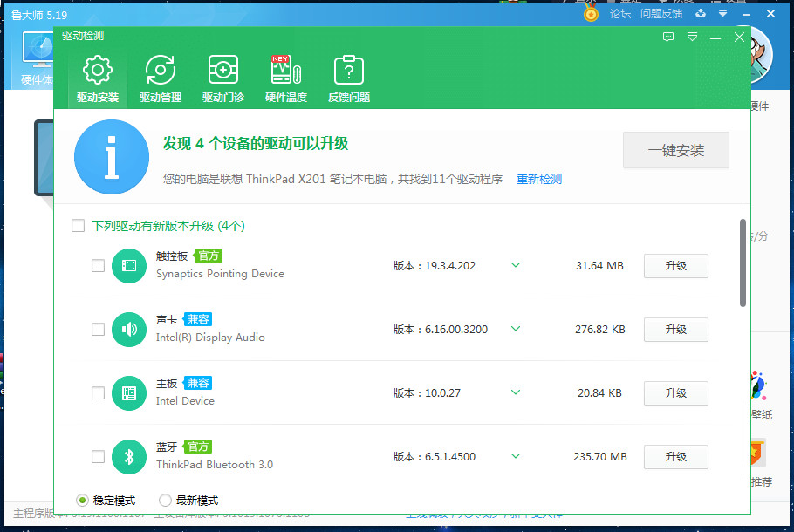This screenshot has height=532, width=794.
Task: Click 重新检测 to rescan drivers
Action: [538, 178]
